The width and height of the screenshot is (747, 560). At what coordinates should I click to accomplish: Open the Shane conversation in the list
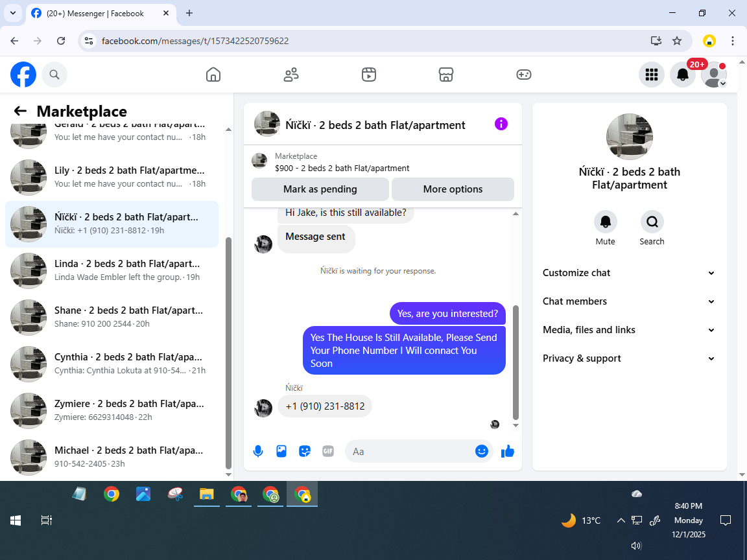point(112,317)
